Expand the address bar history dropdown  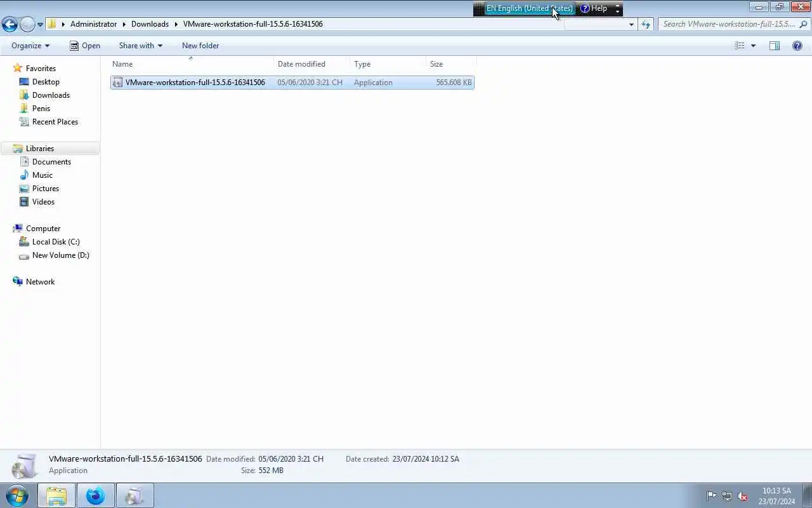631,25
